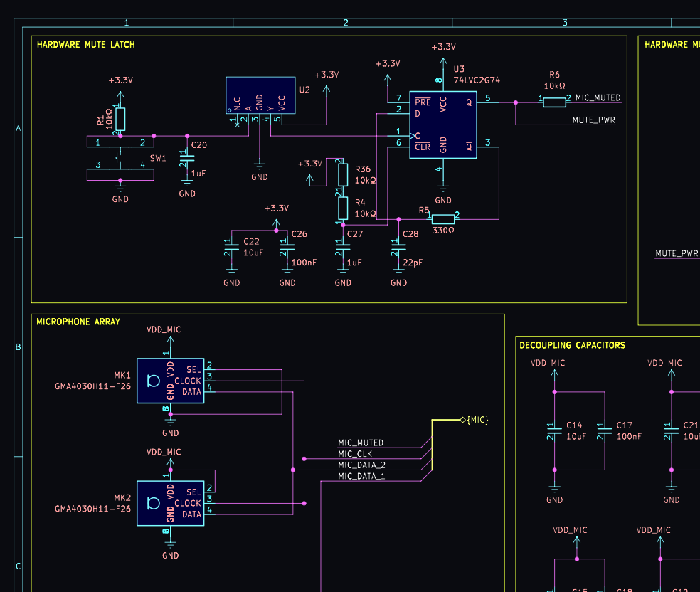This screenshot has width=700, height=592.
Task: Click the MIC_CLK net label
Action: coord(355,454)
